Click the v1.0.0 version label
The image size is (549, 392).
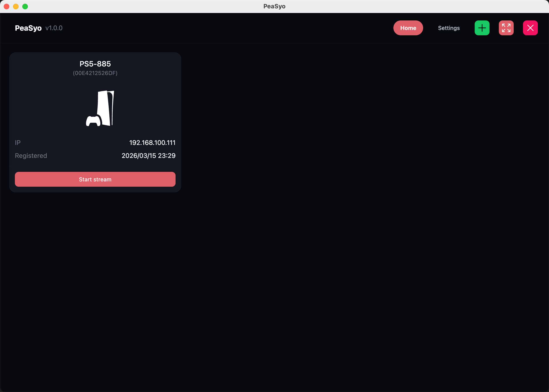[x=54, y=28]
